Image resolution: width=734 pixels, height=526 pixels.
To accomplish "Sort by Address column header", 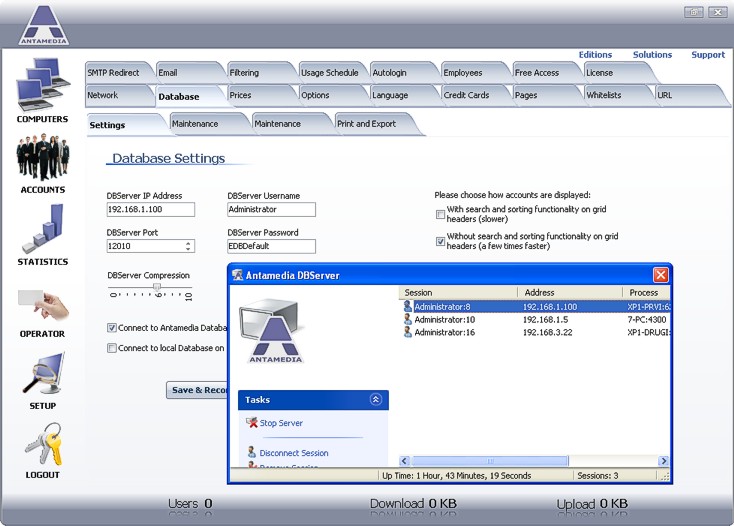I will [x=570, y=292].
